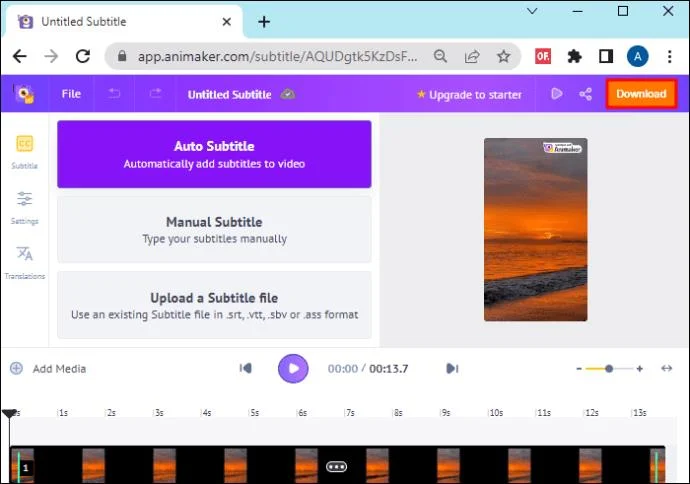690x484 pixels.
Task: Click Upgrade to starter link
Action: (469, 95)
